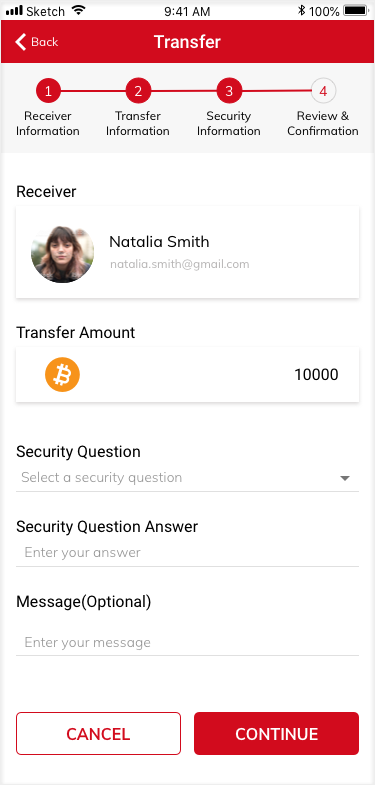The width and height of the screenshot is (375, 785).
Task: Focus the Enter your answer field
Action: (x=187, y=553)
